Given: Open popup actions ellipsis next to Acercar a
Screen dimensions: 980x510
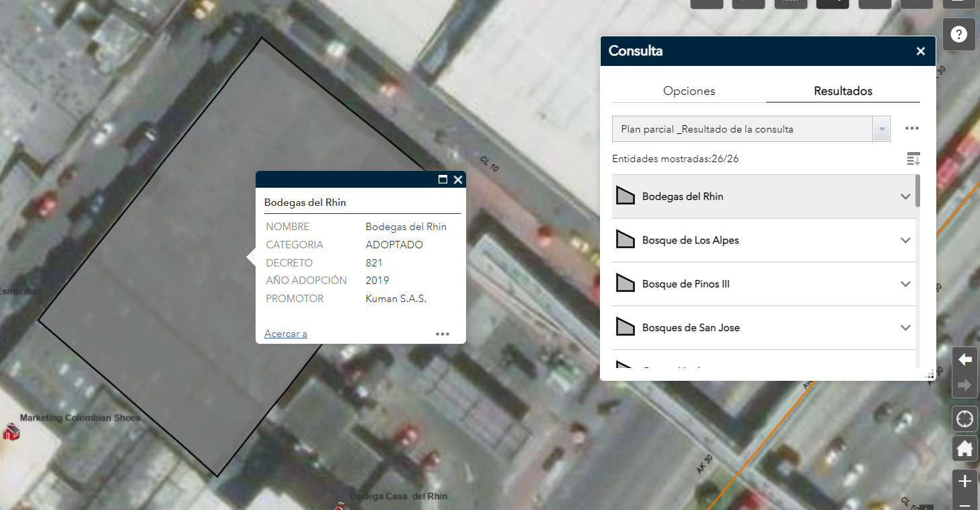Looking at the screenshot, I should pyautogui.click(x=442, y=334).
